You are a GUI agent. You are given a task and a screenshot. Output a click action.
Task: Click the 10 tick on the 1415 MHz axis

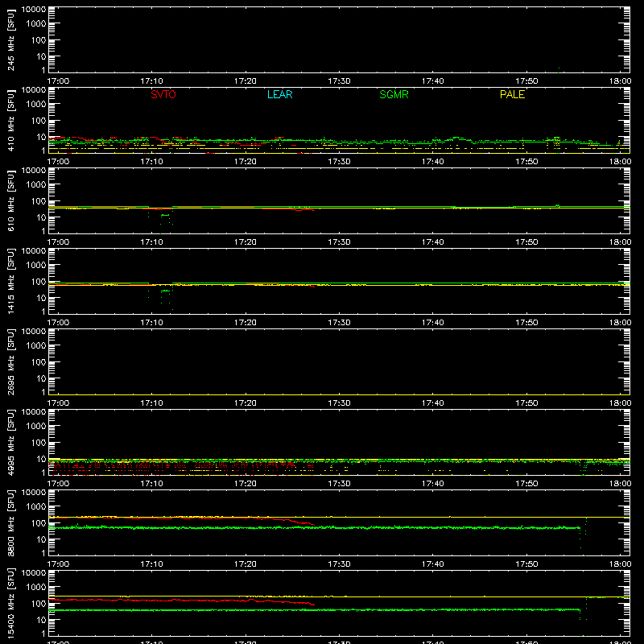[41, 298]
